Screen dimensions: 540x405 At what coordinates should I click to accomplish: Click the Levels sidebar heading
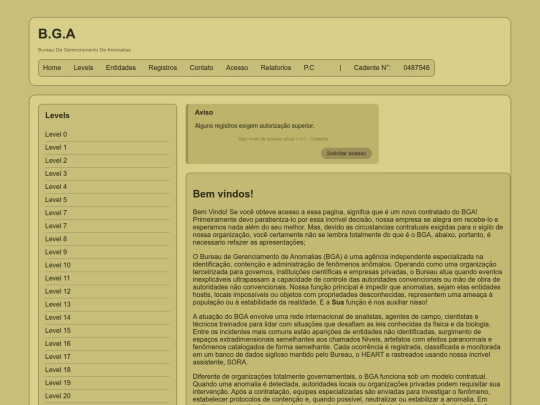point(57,115)
